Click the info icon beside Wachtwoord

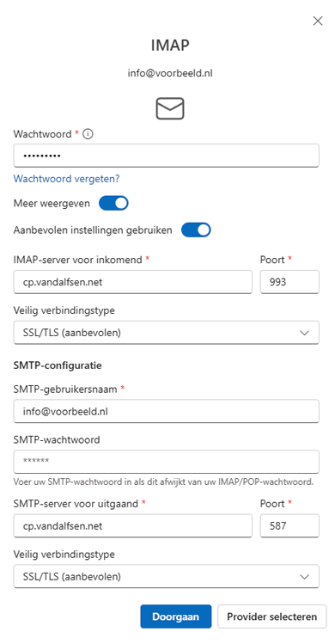click(88, 134)
